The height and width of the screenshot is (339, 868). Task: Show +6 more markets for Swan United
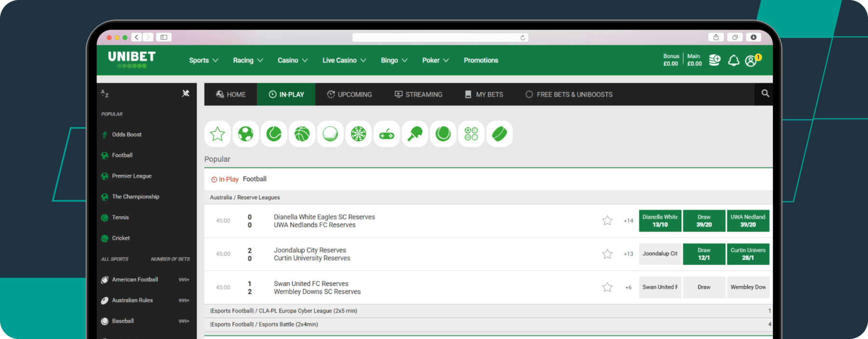(x=628, y=287)
